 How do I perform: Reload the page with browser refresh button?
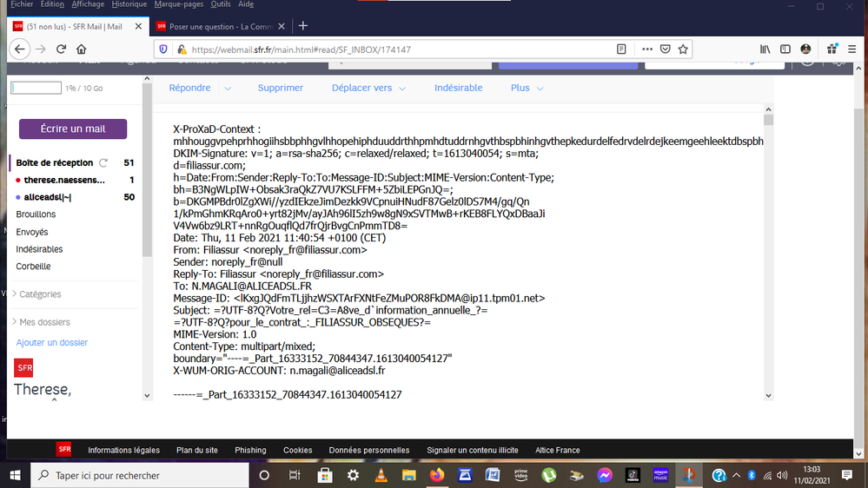pos(61,49)
